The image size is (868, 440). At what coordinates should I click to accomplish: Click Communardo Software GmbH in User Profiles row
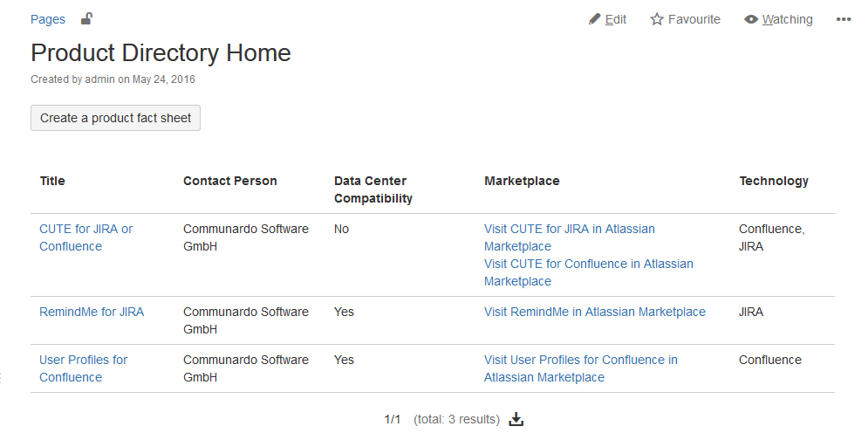246,368
